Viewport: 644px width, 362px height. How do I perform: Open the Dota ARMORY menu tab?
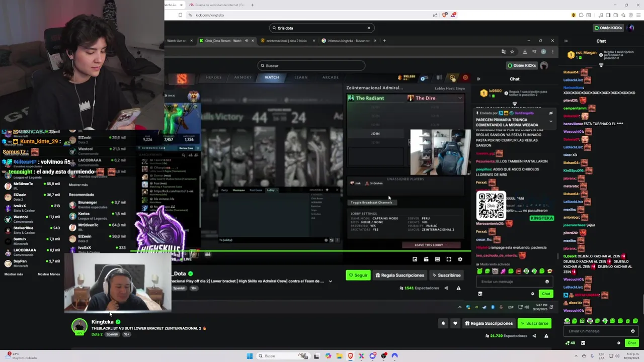pyautogui.click(x=243, y=77)
